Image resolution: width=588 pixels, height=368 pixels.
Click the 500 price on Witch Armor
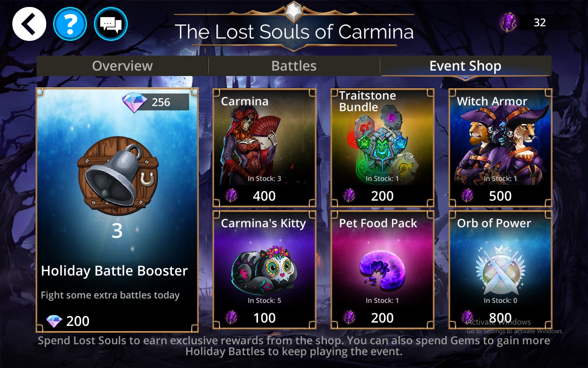500,196
